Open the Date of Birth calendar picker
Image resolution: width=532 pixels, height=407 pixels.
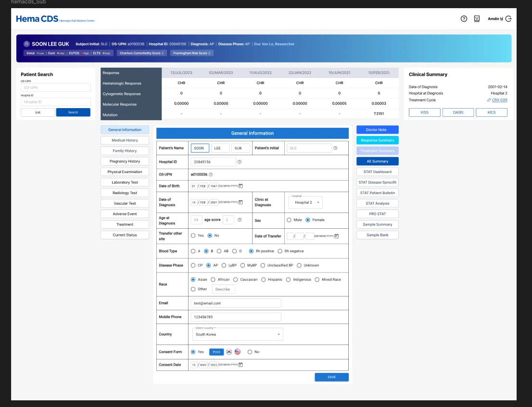click(241, 186)
